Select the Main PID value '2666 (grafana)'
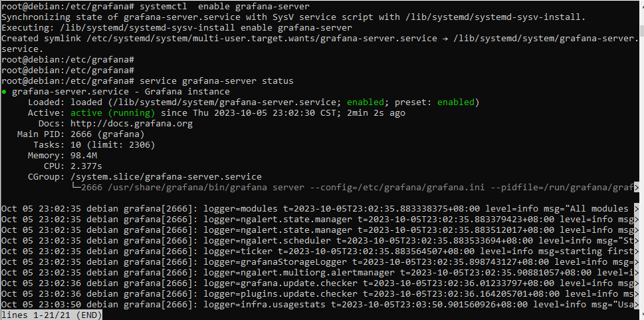Image resolution: width=644 pixels, height=320 pixels. (x=108, y=134)
